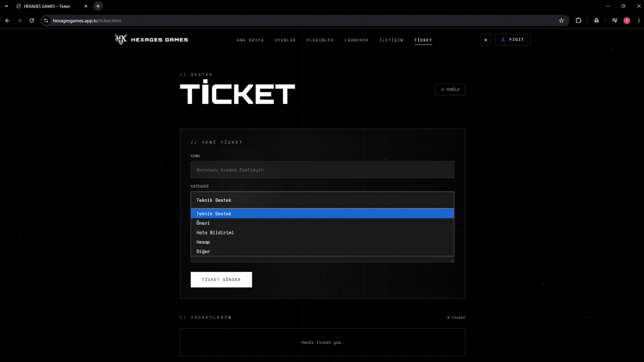The height and width of the screenshot is (362, 644).
Task: Open the LAUNCHER nav item
Action: 356,40
